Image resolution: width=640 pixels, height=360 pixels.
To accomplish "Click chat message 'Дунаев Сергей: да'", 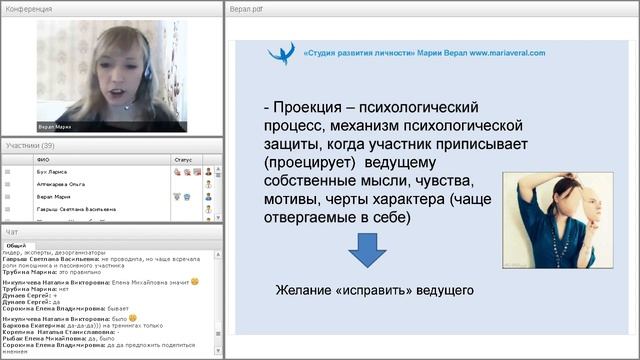I will coord(31,302).
